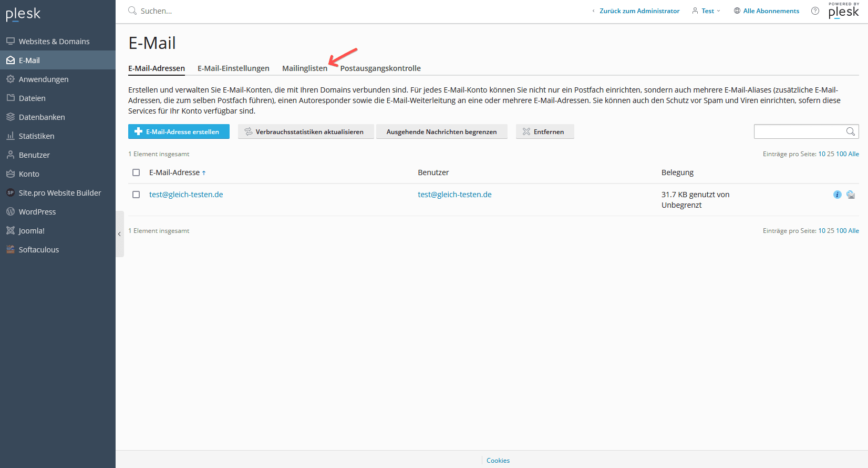The image size is (868, 468).
Task: Open the Websites & Domains sidebar item
Action: click(x=54, y=42)
